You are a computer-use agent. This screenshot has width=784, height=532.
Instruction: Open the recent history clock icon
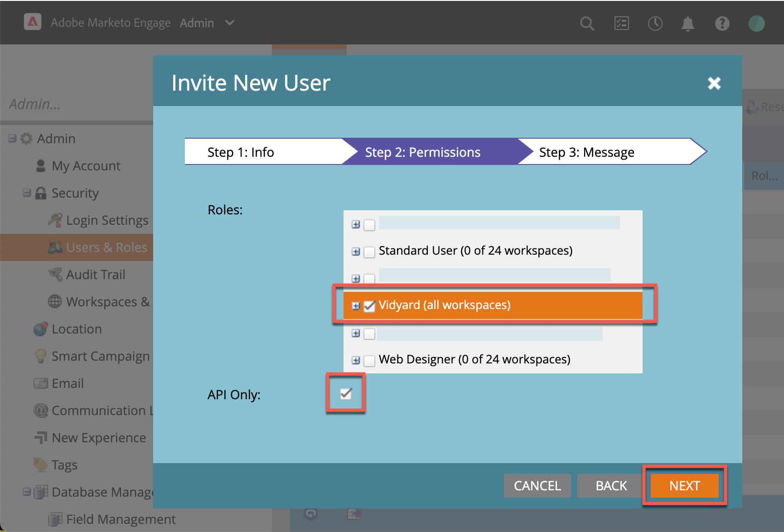(655, 23)
